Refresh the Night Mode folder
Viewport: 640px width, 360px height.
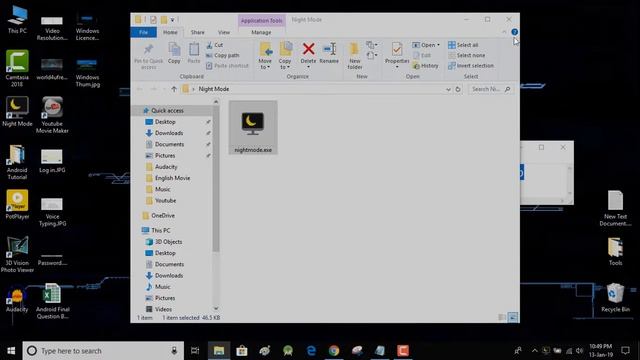coord(458,89)
